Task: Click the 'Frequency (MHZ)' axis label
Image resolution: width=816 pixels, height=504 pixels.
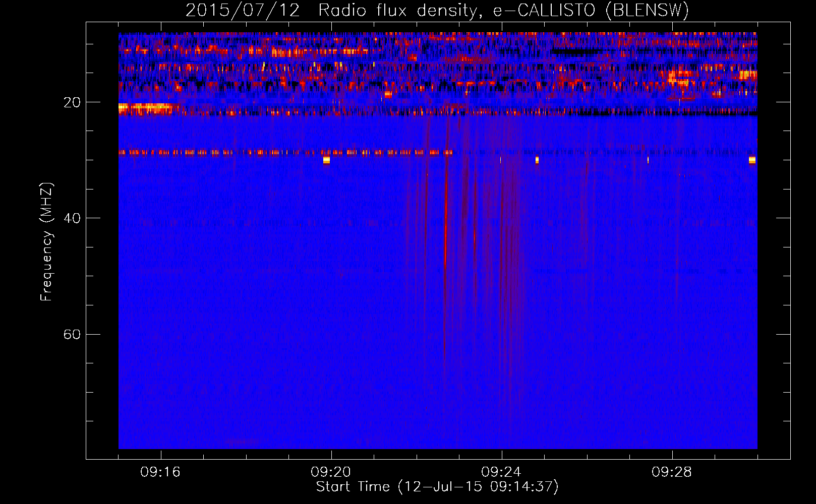Action: (x=46, y=242)
